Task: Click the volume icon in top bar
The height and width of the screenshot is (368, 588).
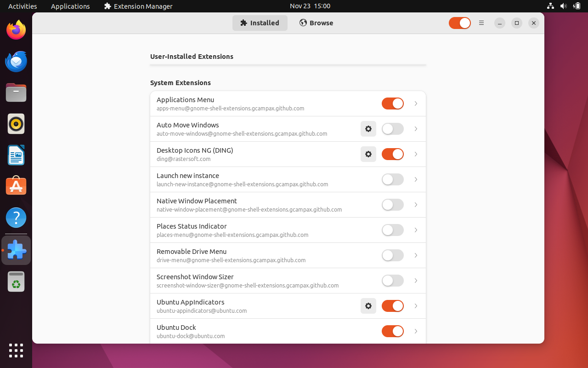Action: click(564, 6)
